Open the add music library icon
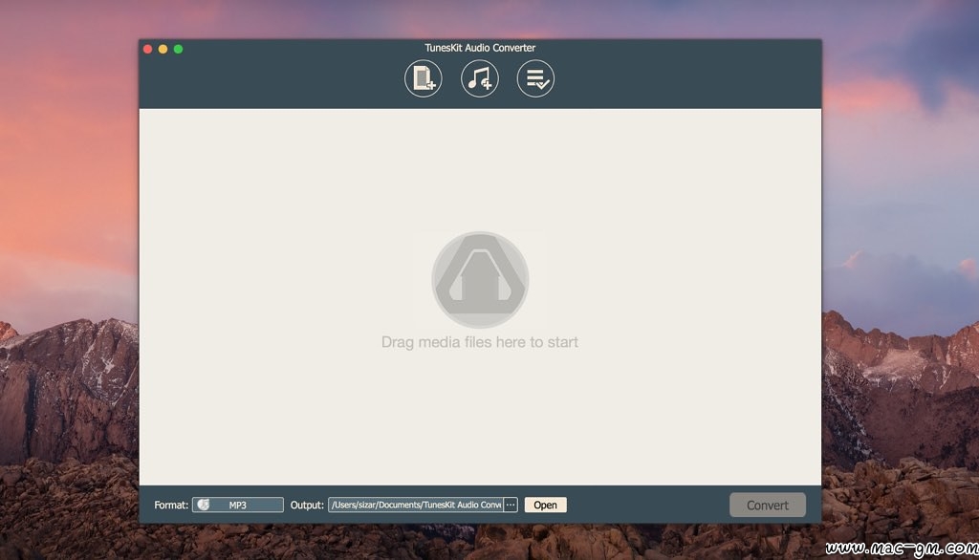The image size is (979, 560). pyautogui.click(x=480, y=78)
